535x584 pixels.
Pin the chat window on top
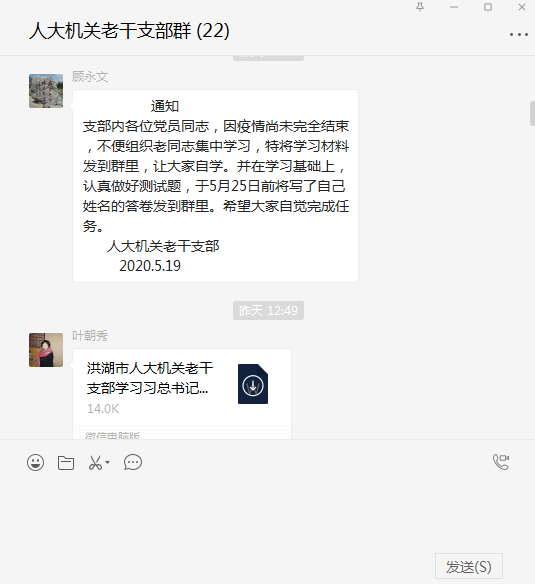[x=420, y=7]
